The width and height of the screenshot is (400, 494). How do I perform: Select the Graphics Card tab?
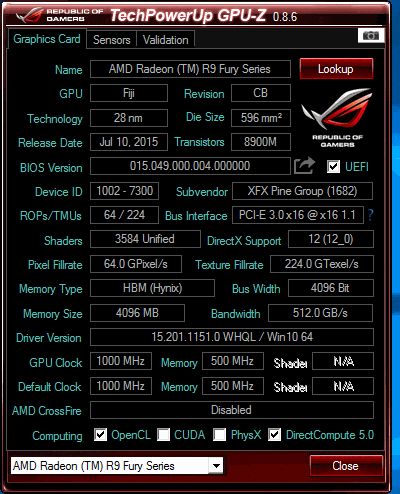[47, 39]
